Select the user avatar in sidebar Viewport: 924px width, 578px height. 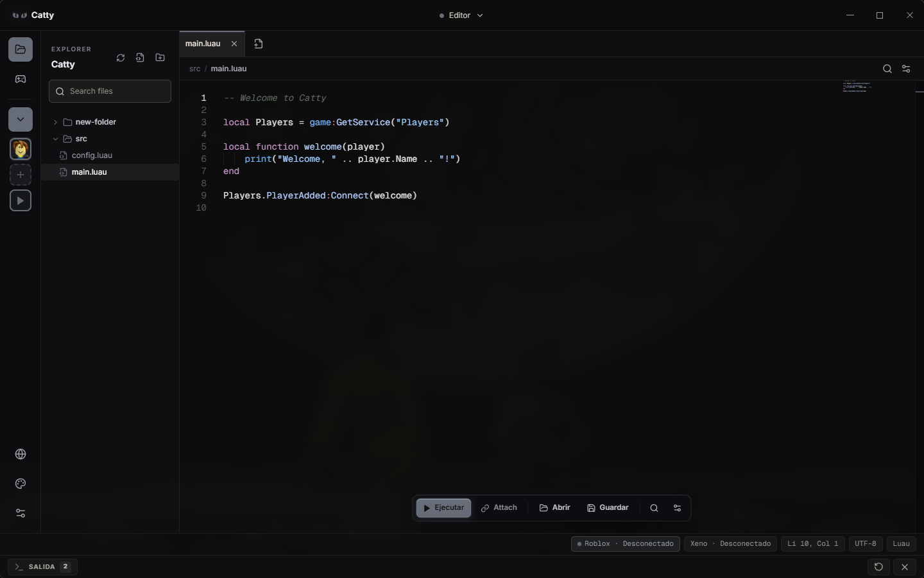pyautogui.click(x=21, y=149)
